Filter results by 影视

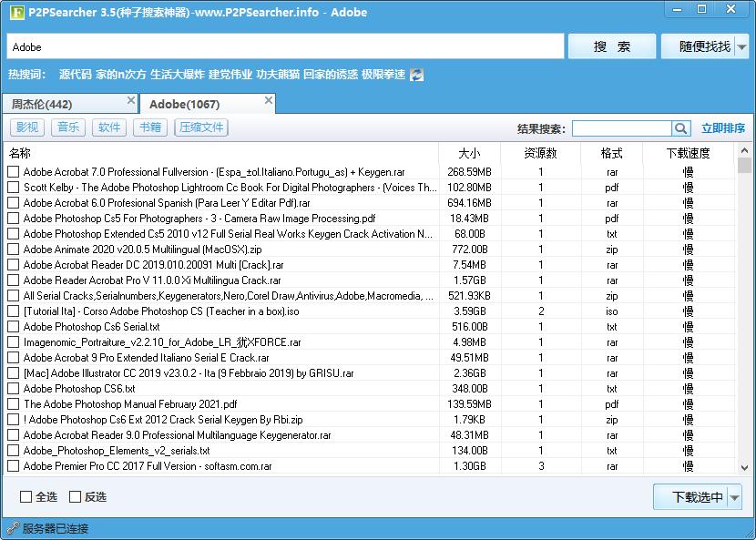coord(27,127)
